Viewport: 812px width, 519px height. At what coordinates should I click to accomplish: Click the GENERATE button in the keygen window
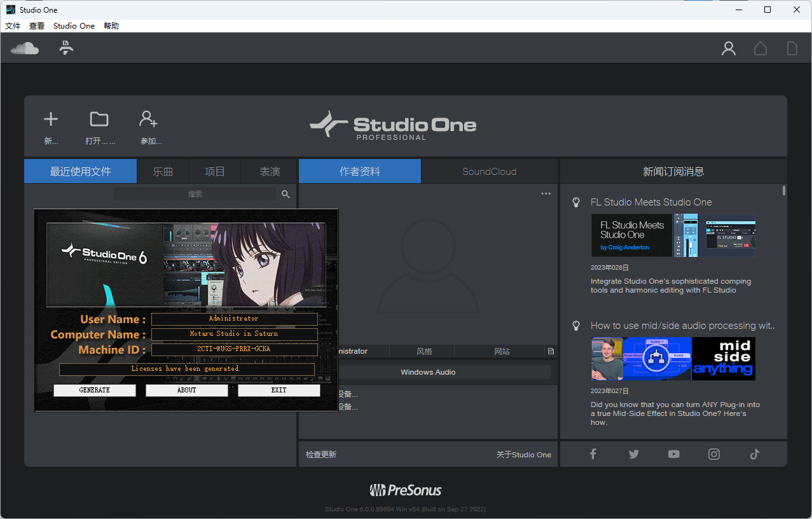tap(95, 390)
